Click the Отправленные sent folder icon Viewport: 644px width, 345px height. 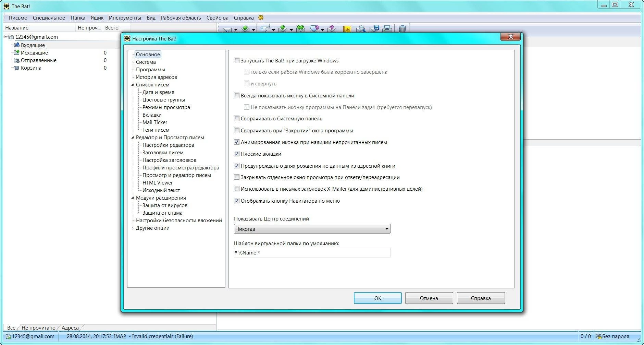tap(16, 60)
